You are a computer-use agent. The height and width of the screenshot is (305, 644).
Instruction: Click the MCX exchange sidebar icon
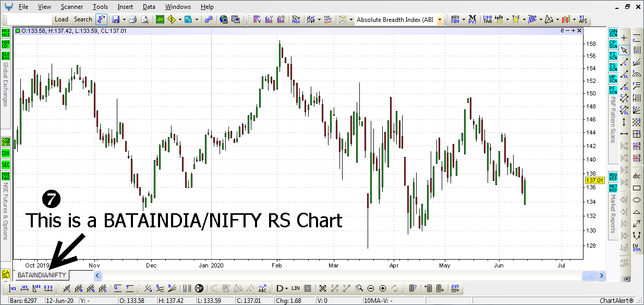[6, 33]
